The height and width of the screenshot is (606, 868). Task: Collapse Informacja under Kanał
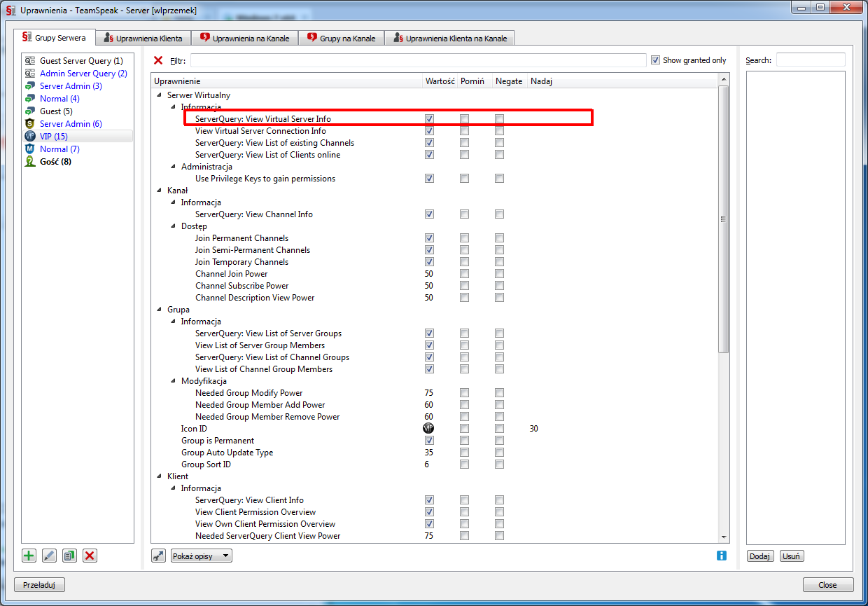click(x=174, y=202)
